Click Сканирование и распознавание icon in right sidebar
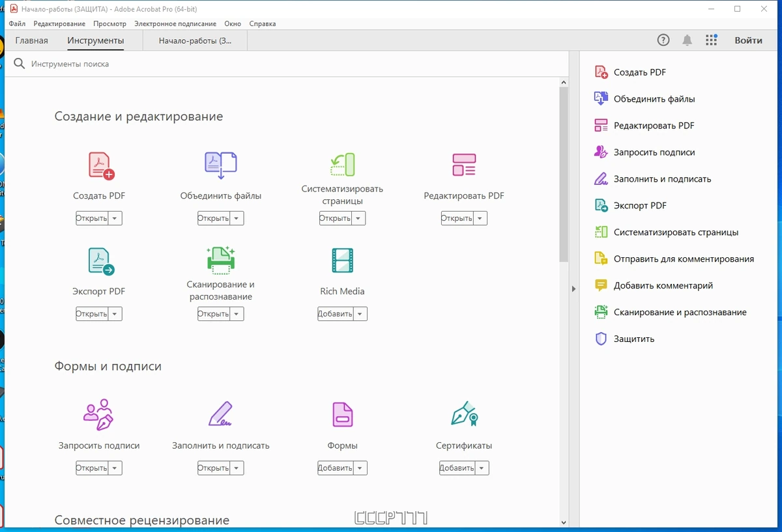This screenshot has height=532, width=782. click(x=601, y=313)
